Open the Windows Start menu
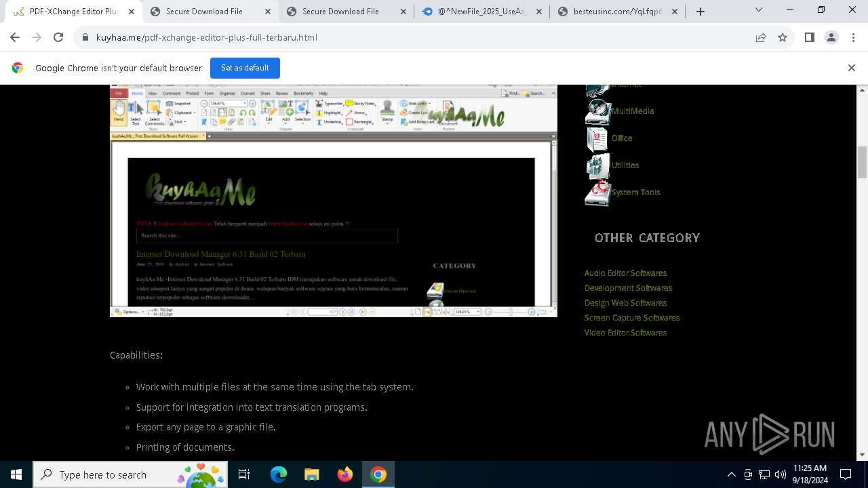The image size is (868, 488). click(16, 474)
